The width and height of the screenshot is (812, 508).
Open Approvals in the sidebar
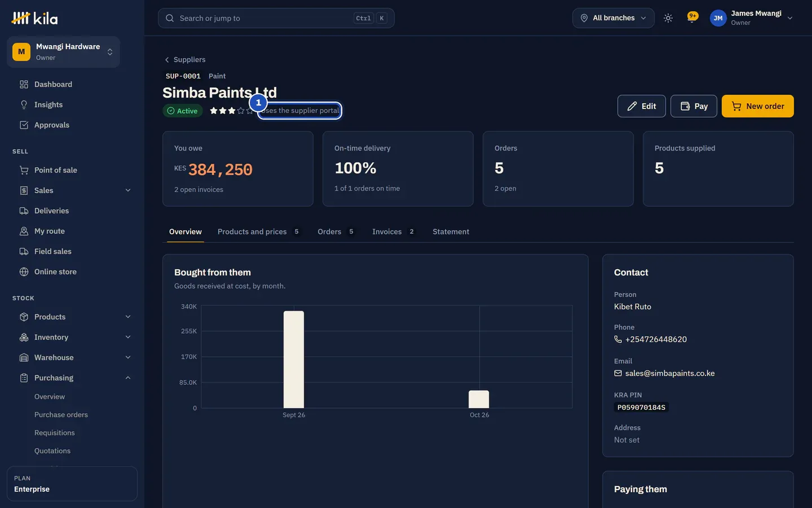coord(52,125)
